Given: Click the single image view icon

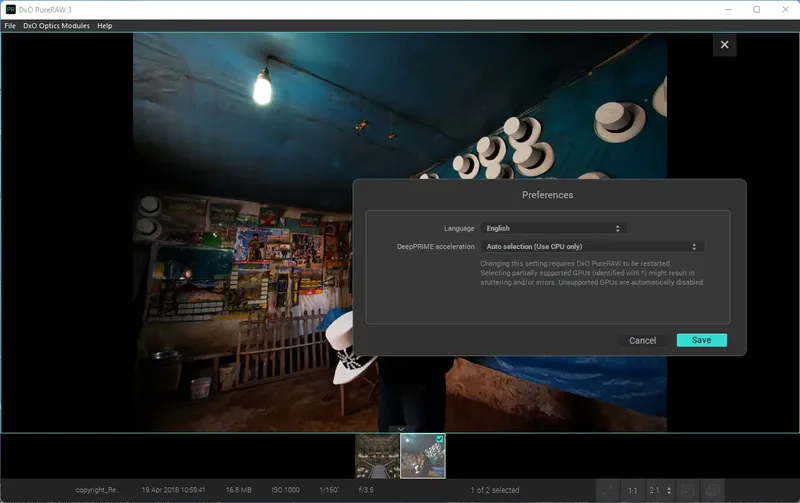Looking at the screenshot, I should pos(687,490).
